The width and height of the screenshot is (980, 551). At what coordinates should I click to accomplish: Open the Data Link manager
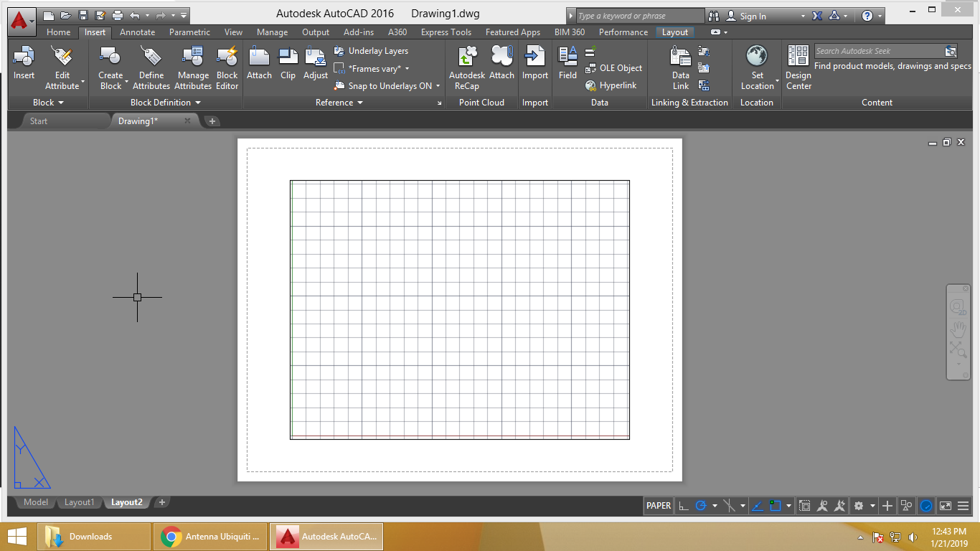click(680, 68)
